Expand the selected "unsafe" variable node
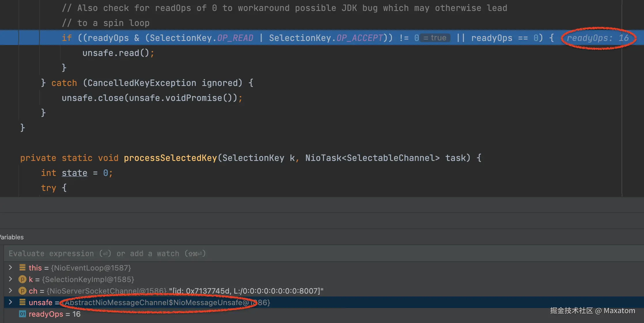The width and height of the screenshot is (644, 323). coord(10,302)
